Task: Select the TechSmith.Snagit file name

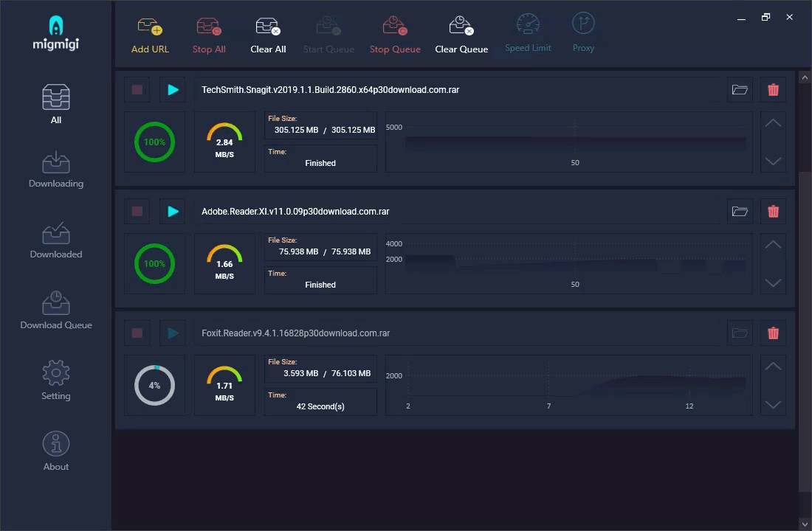Action: pos(331,89)
